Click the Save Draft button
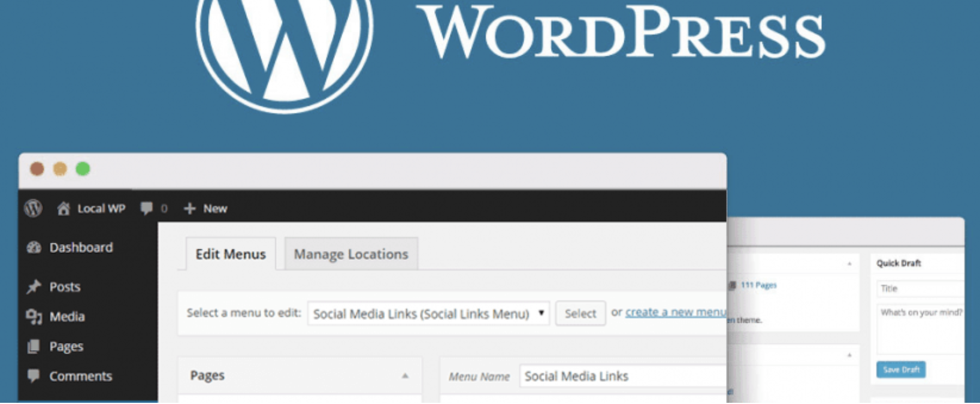 [901, 370]
